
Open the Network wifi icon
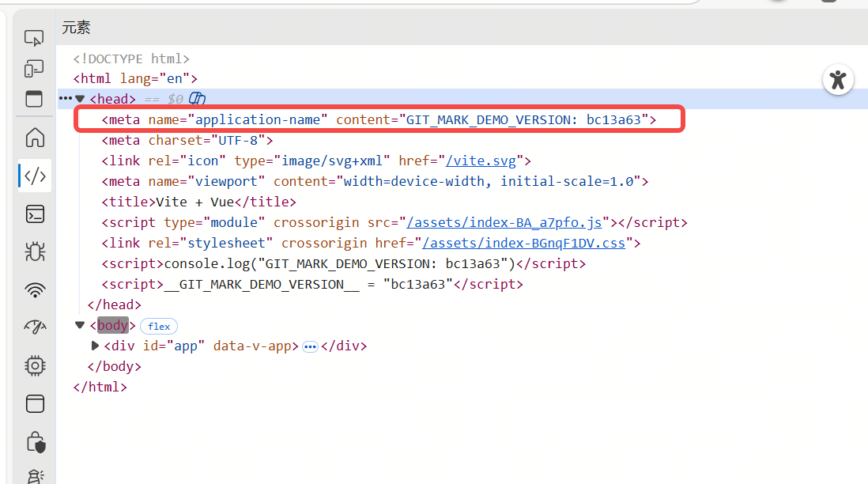[x=35, y=289]
